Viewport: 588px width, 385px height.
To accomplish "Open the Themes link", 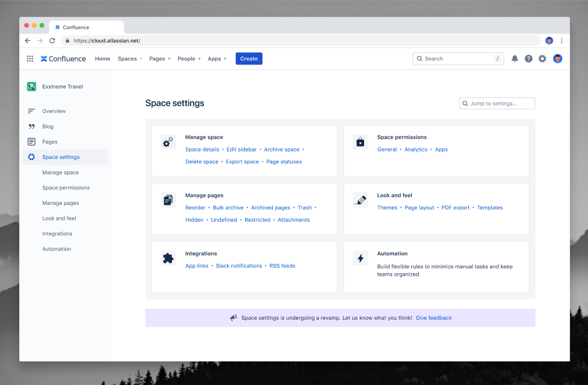I will tap(387, 207).
